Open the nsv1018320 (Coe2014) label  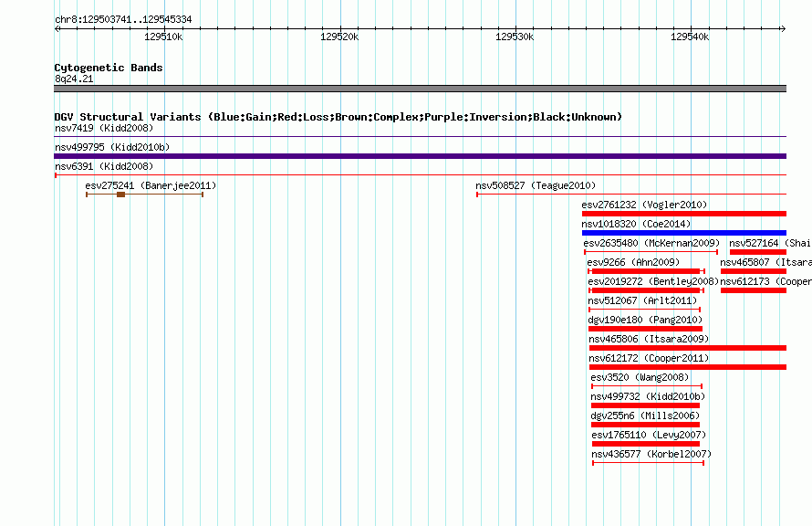pos(636,224)
